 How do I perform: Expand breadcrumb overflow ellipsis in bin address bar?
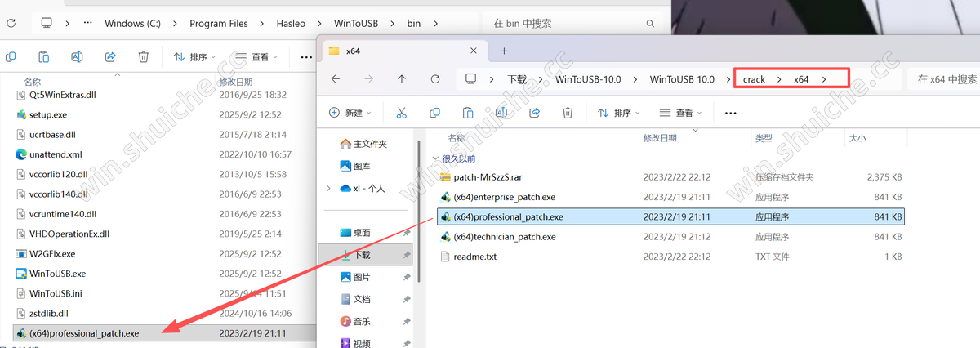tap(87, 24)
